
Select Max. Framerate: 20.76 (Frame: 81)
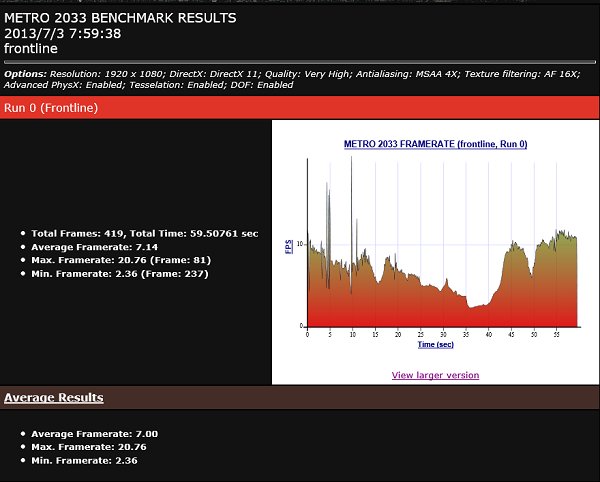pos(121,260)
